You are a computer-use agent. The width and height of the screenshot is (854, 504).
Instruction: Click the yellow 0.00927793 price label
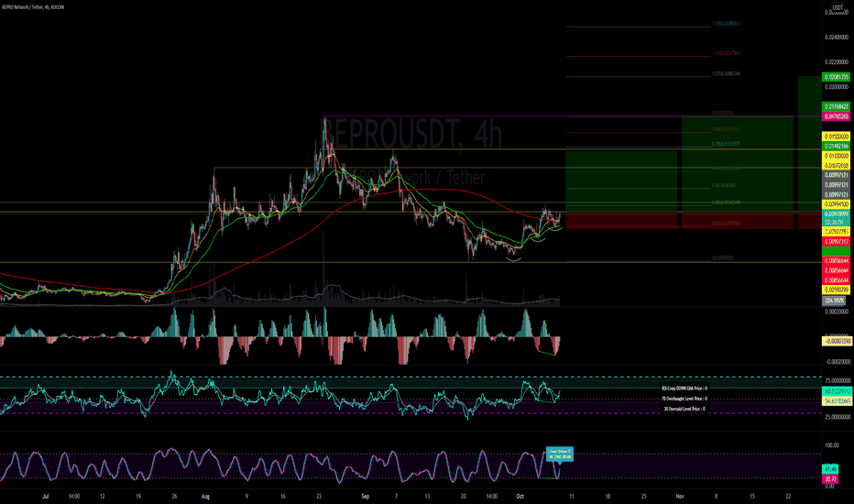(x=836, y=232)
